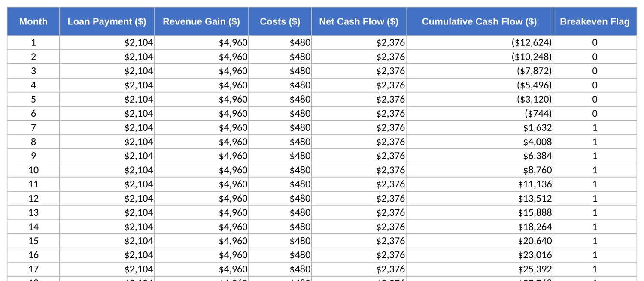Click the Cumulative Cash Flow ($) header
Image resolution: width=644 pixels, height=281 pixels.
click(480, 21)
